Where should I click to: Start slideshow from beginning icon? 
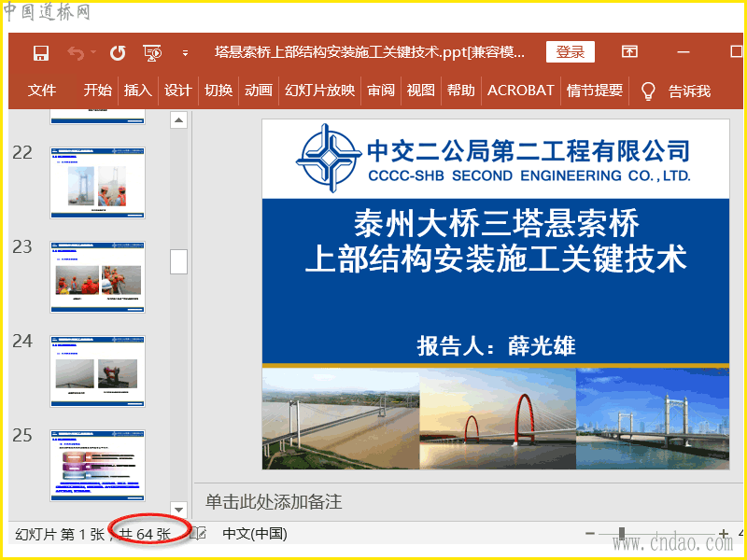click(x=152, y=53)
